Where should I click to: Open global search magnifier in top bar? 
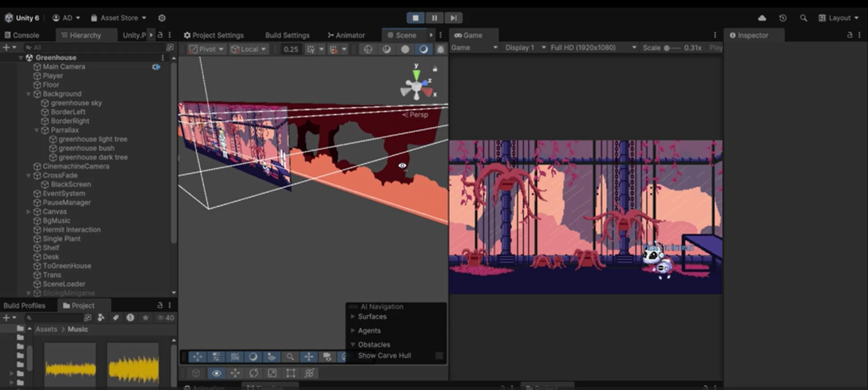pyautogui.click(x=803, y=18)
